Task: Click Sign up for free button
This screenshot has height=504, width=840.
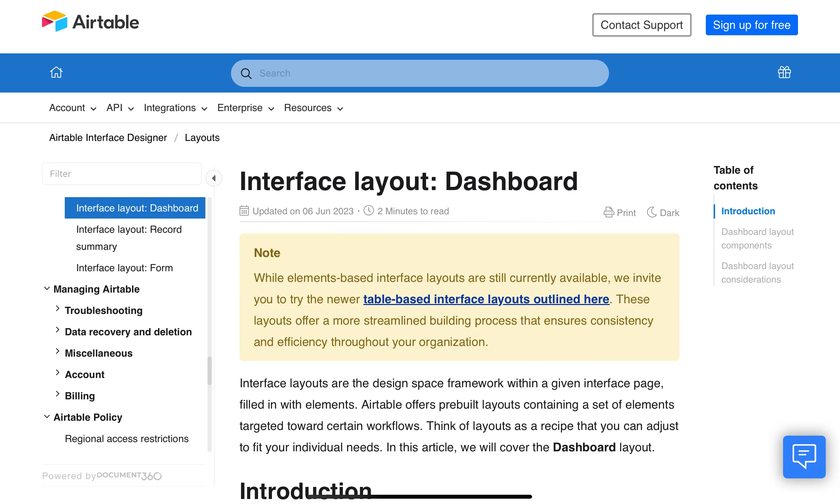Action: (752, 25)
